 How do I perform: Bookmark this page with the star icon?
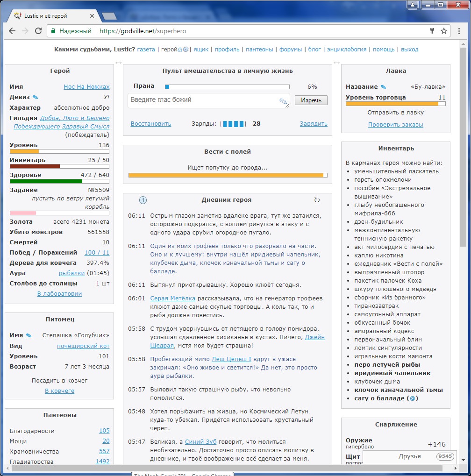[444, 31]
